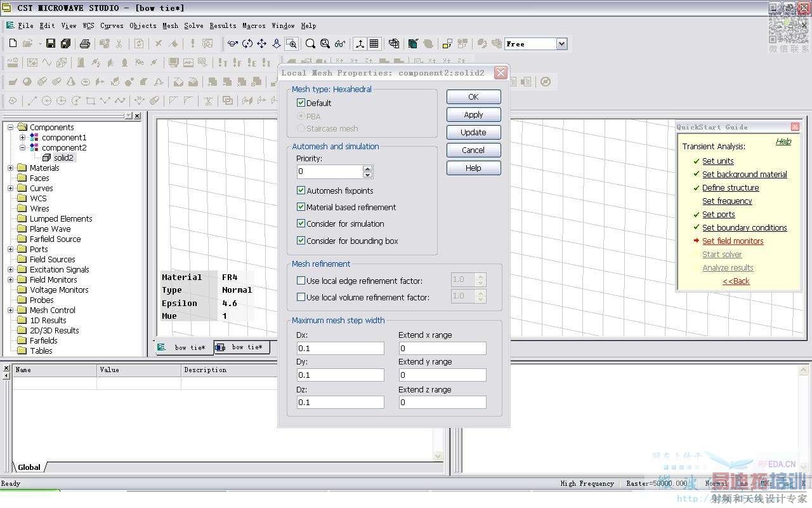Select solid2 in the navigation tree

click(63, 157)
